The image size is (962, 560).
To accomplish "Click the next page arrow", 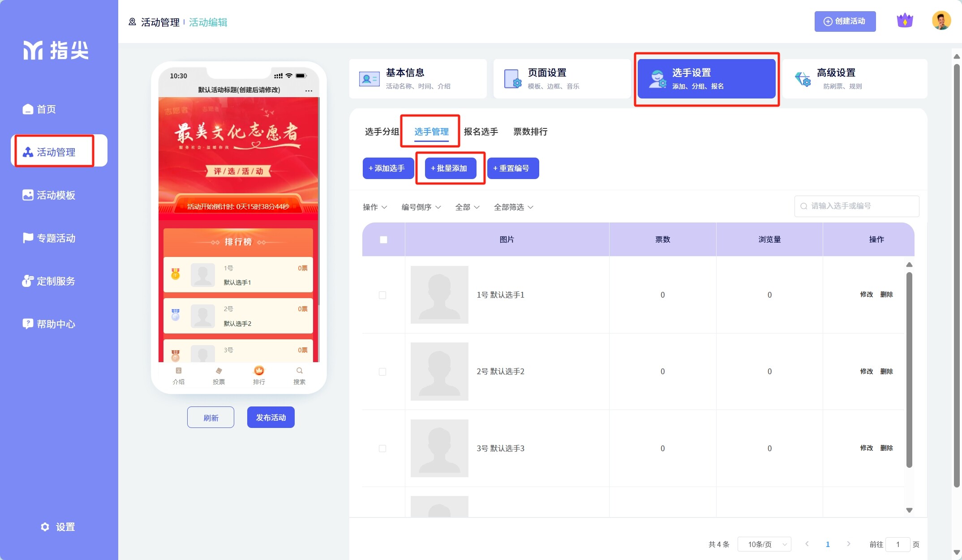I will [848, 544].
